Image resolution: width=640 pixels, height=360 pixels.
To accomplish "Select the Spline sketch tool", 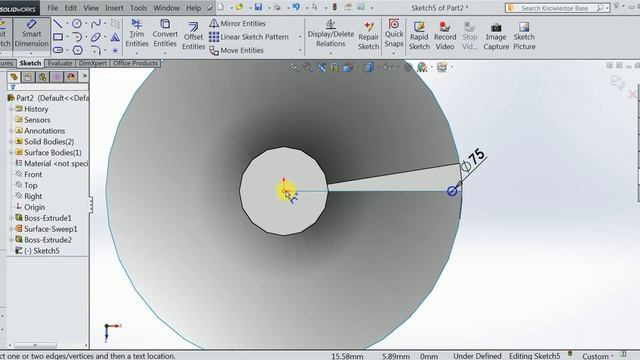I will [x=96, y=24].
